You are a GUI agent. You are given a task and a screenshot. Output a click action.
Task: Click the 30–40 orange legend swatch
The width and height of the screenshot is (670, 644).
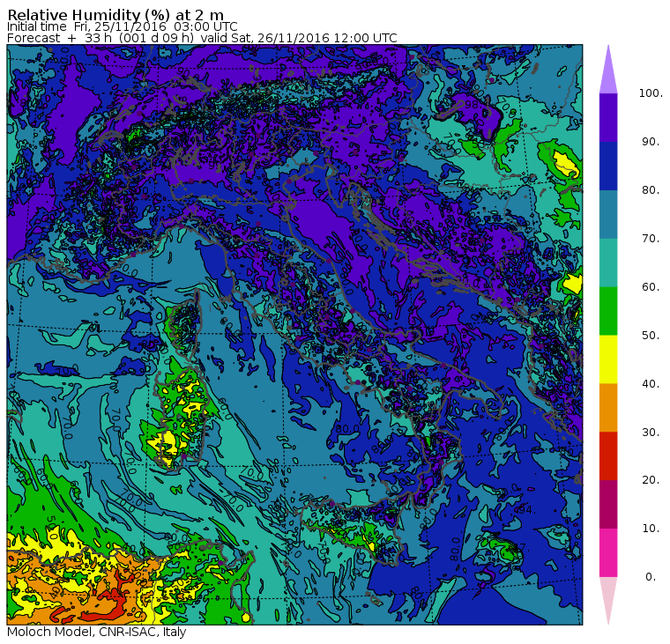click(x=608, y=407)
